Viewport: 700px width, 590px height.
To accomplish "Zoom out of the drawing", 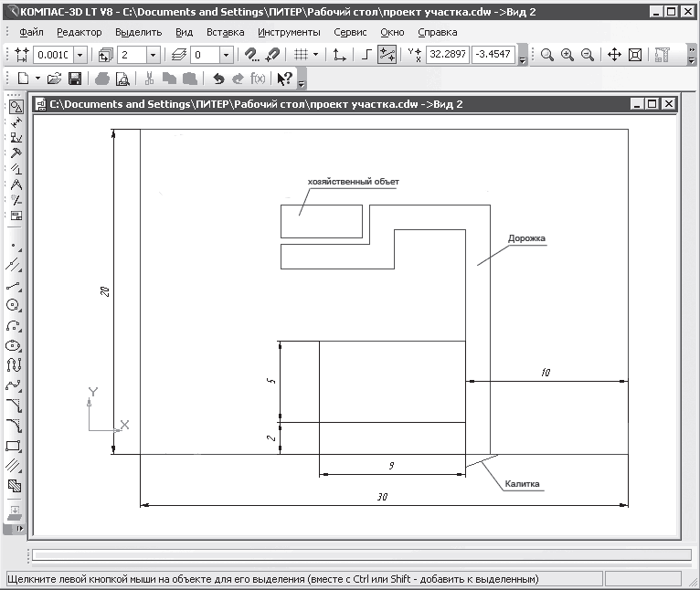I will coord(588,55).
